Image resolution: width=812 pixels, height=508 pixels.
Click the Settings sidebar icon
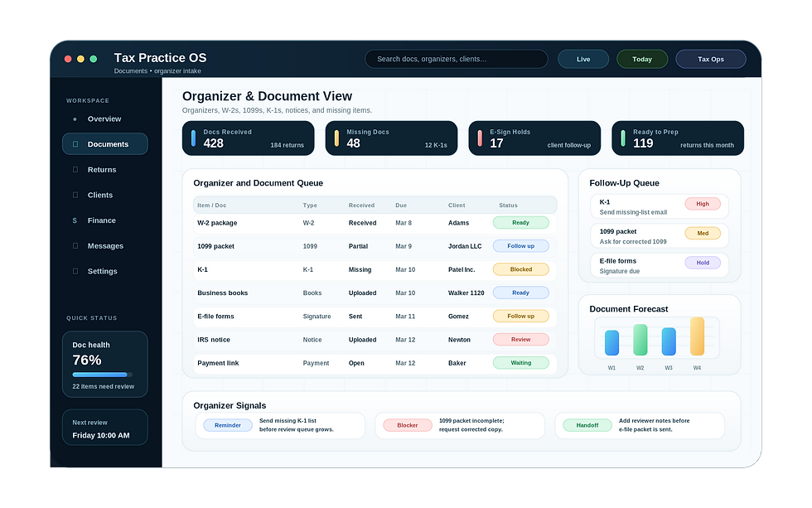point(75,271)
